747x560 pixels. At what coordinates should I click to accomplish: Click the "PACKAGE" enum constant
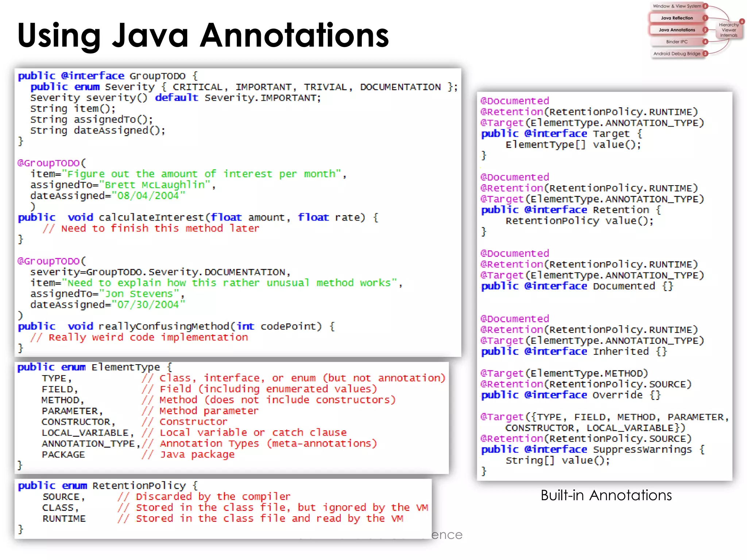coord(63,455)
